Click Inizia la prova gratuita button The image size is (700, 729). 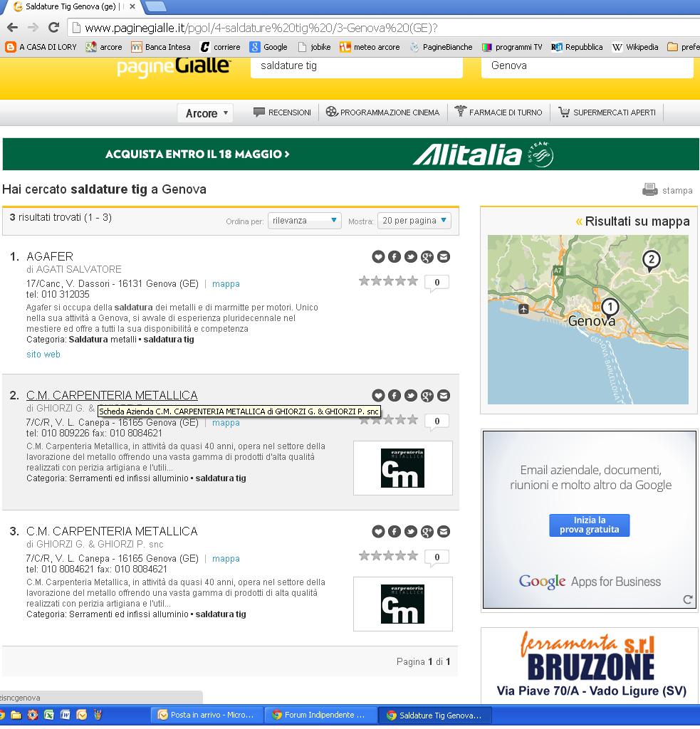(x=590, y=525)
